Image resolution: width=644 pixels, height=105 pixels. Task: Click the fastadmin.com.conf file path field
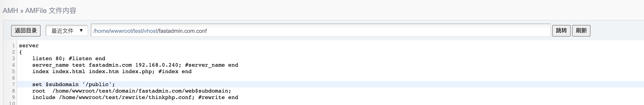[x=321, y=31]
